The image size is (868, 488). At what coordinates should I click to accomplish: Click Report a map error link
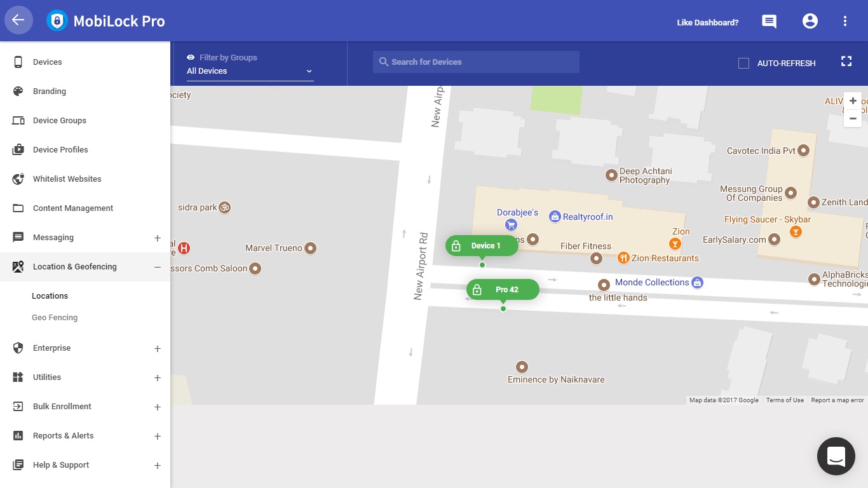[x=837, y=400]
